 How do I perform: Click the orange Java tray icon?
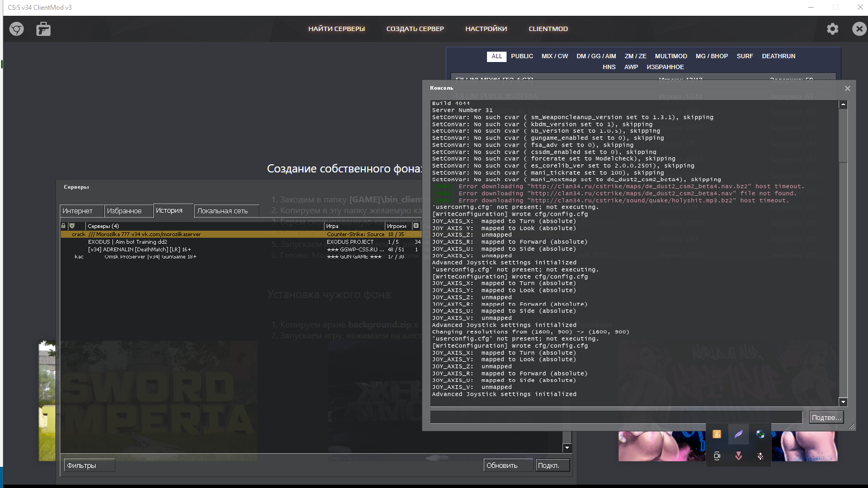[x=717, y=434]
